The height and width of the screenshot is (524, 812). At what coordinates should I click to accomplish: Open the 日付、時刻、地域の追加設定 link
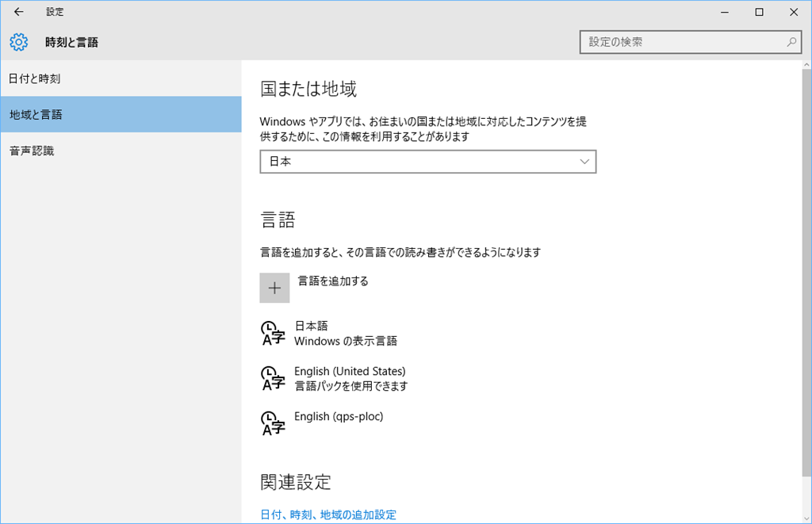tap(328, 514)
